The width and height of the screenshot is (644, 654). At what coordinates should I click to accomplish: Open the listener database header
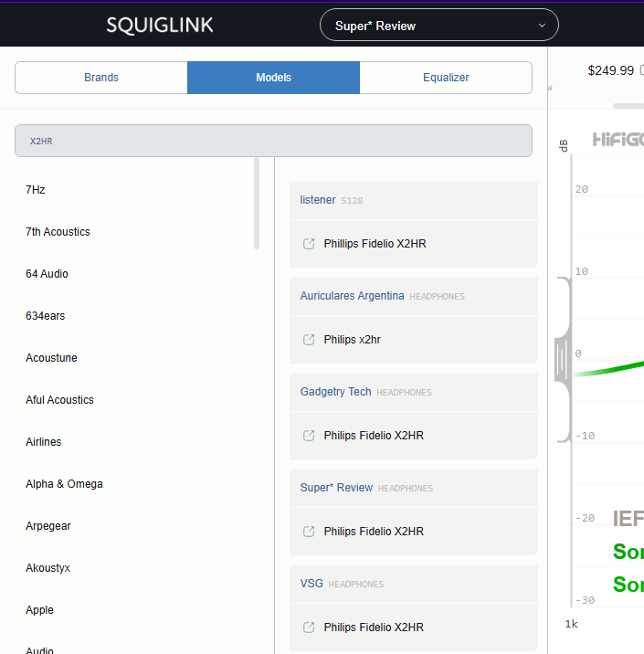click(x=413, y=201)
